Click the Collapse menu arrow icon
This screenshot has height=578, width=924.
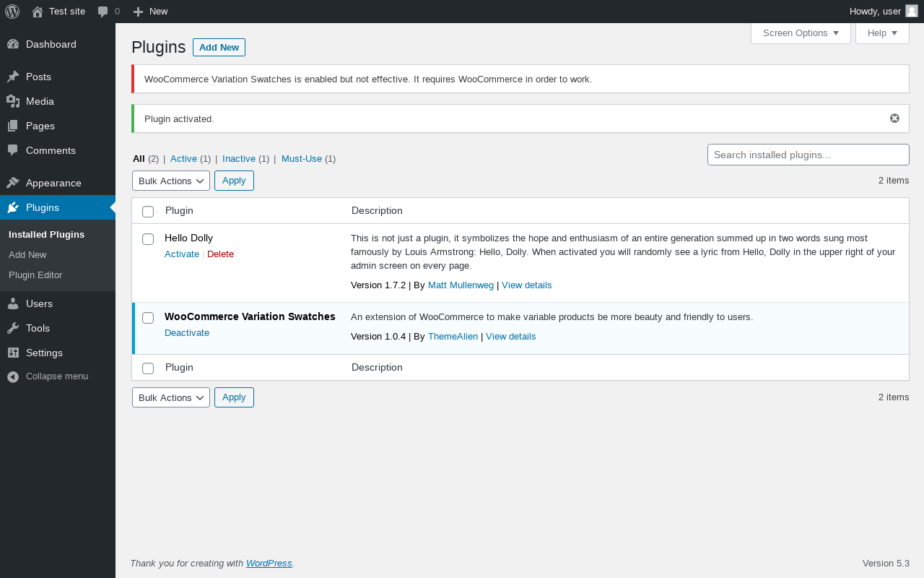pos(13,376)
